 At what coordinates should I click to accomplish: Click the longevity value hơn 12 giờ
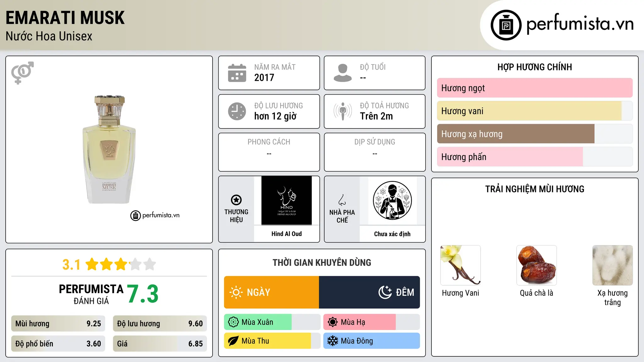click(x=275, y=116)
